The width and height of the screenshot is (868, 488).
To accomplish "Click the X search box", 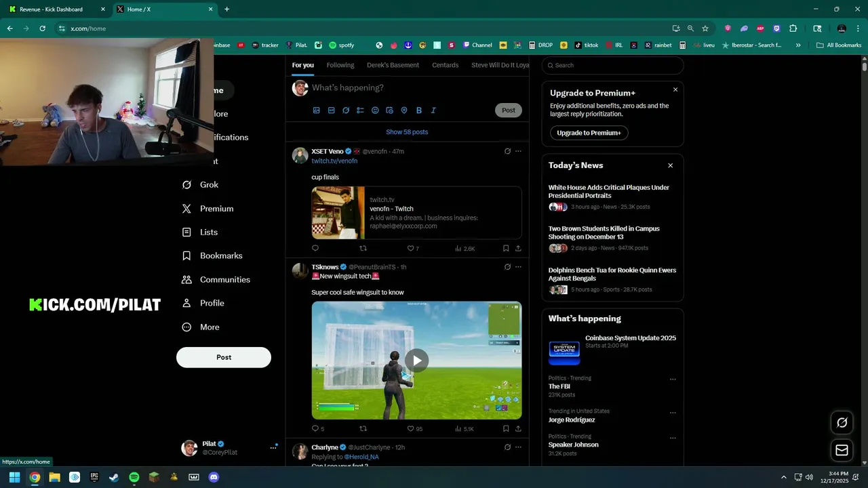I will 612,66.
